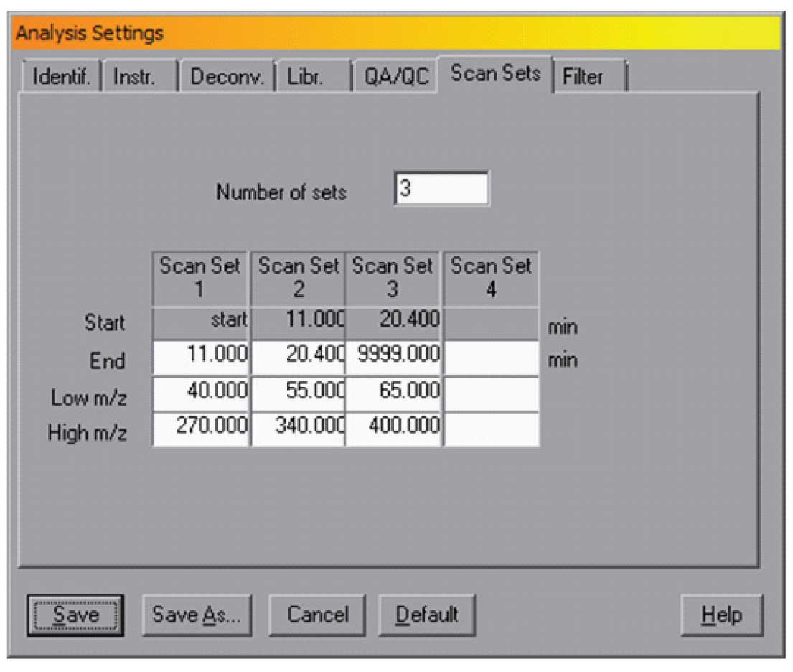Click Scan Set 2 Low m/z field
Viewport: 793px width, 672px height.
tap(298, 393)
